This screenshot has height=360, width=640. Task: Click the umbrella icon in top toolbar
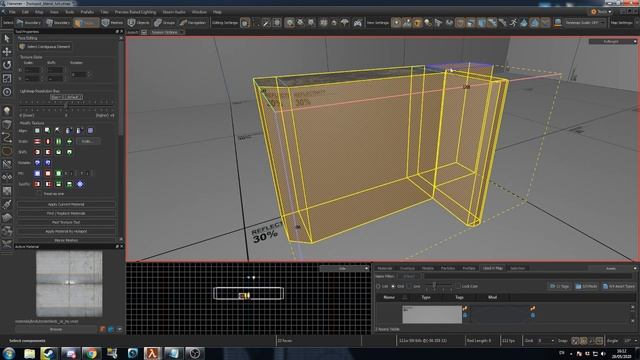click(x=344, y=23)
